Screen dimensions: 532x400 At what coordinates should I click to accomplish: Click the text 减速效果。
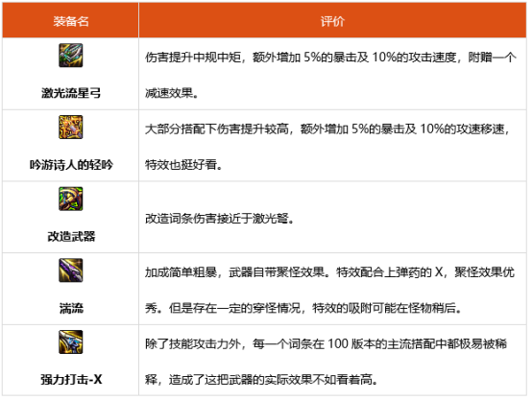[172, 93]
